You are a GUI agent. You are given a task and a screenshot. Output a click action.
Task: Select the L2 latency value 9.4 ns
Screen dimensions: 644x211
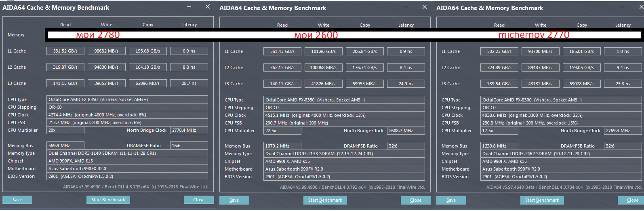click(623, 68)
